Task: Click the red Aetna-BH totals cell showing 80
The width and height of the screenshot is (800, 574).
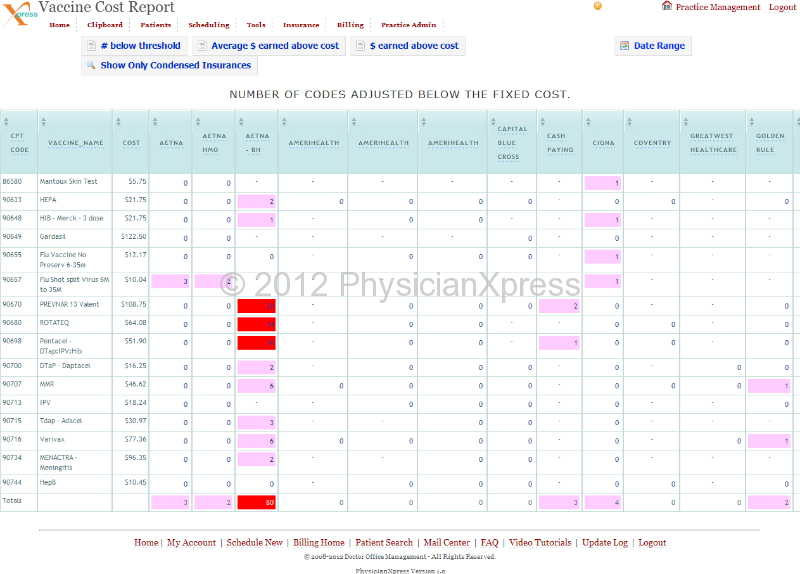Action: coord(256,502)
